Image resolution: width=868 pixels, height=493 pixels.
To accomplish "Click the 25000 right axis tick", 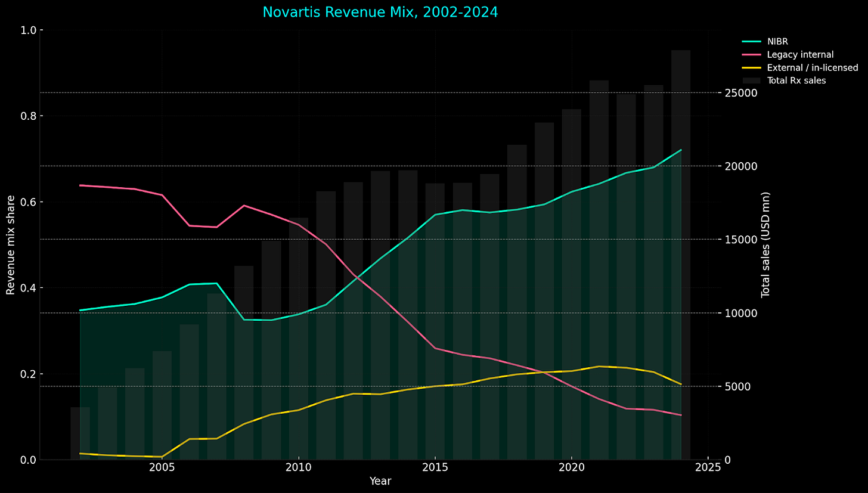I will pyautogui.click(x=740, y=92).
